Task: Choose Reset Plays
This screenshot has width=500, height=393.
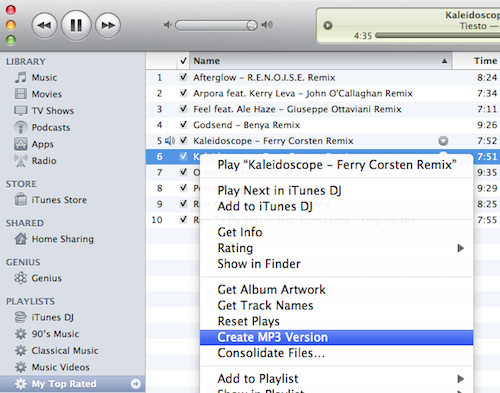Action: tap(337, 321)
